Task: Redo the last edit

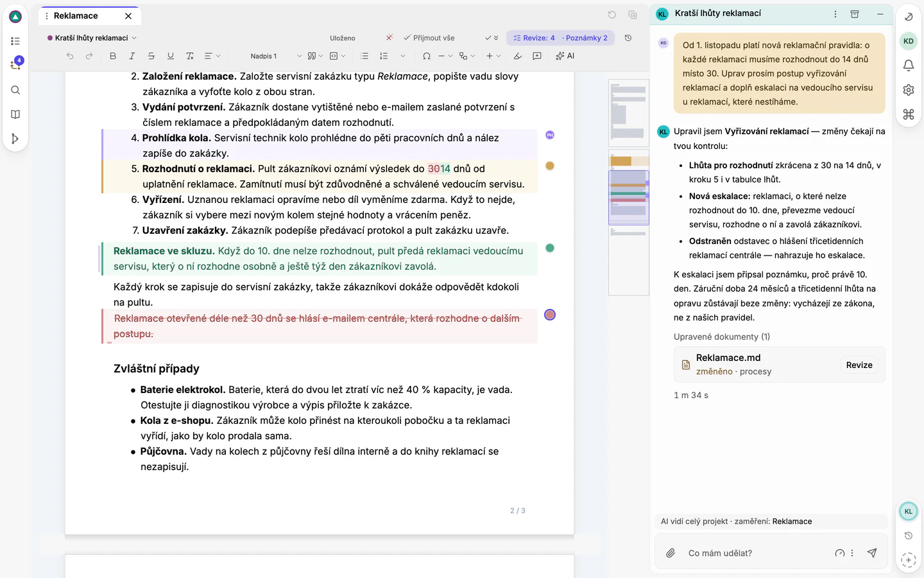Action: coord(89,56)
